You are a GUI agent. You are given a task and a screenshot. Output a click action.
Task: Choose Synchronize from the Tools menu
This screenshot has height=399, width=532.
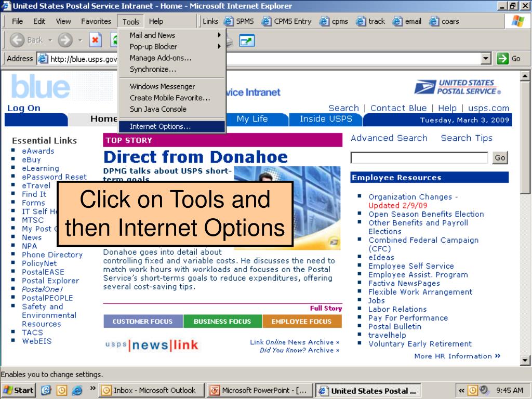pos(171,69)
